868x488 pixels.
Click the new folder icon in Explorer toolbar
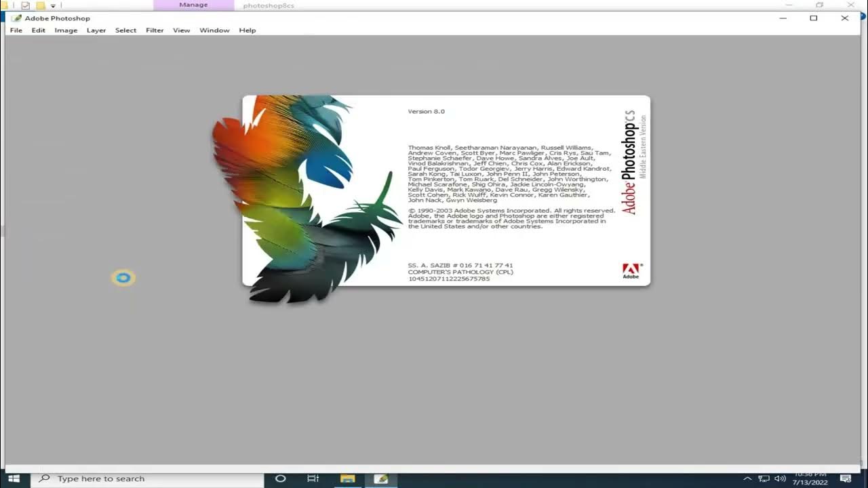point(41,5)
